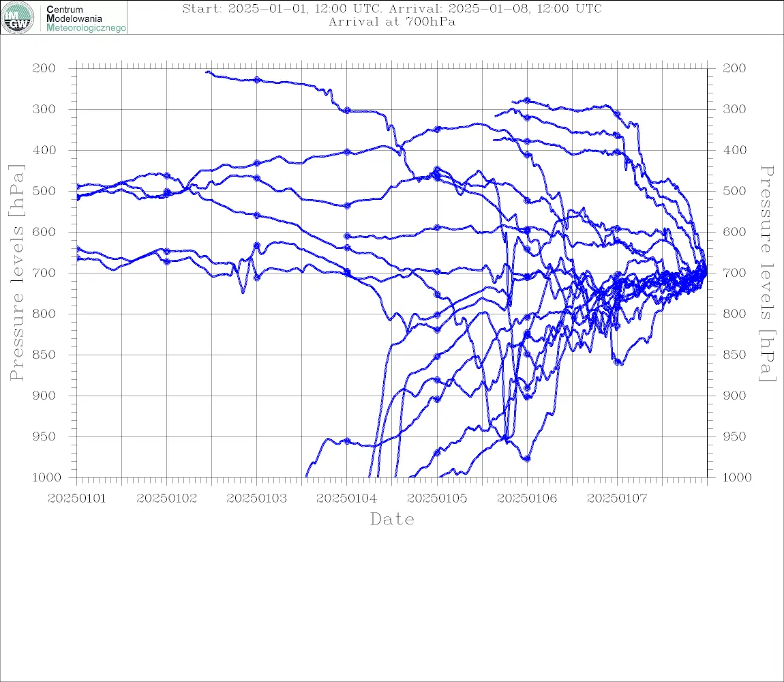Screen dimensions: 784x682
Task: Click date label 20250104
Action: (347, 499)
